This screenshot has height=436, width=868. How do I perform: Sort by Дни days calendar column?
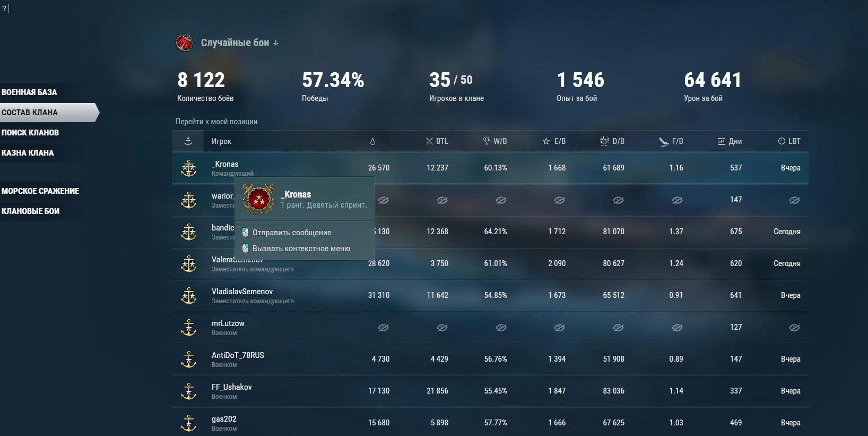pos(730,141)
